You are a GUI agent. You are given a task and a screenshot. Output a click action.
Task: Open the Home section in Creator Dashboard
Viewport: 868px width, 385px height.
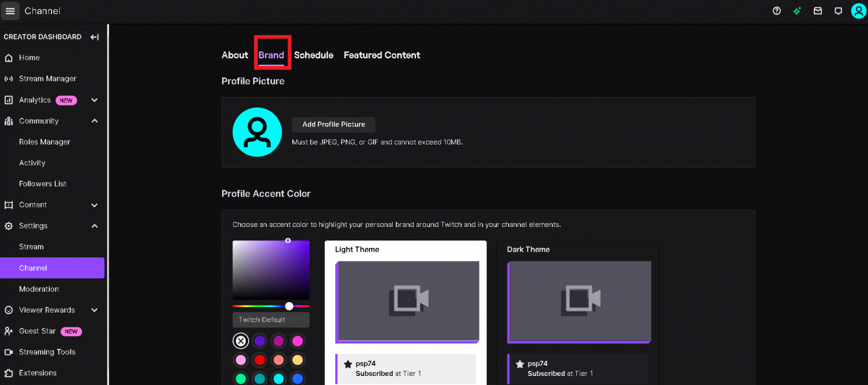(x=28, y=58)
